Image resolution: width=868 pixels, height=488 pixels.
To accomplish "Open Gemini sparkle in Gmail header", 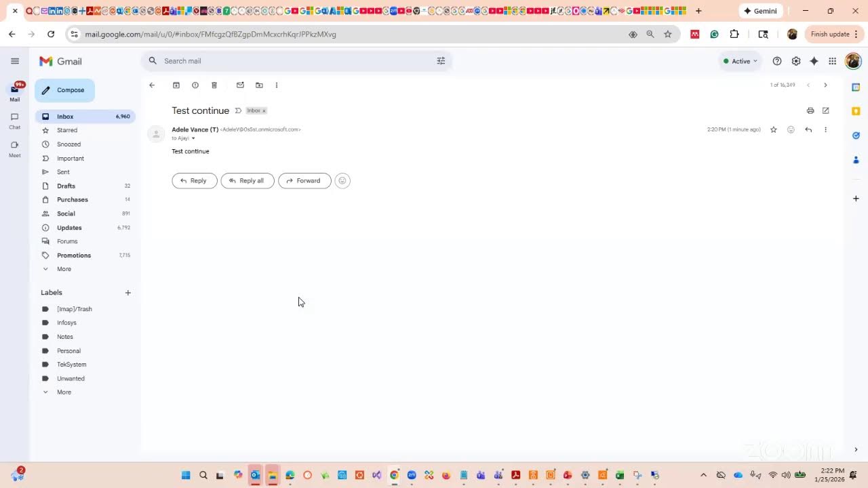I will pos(814,61).
